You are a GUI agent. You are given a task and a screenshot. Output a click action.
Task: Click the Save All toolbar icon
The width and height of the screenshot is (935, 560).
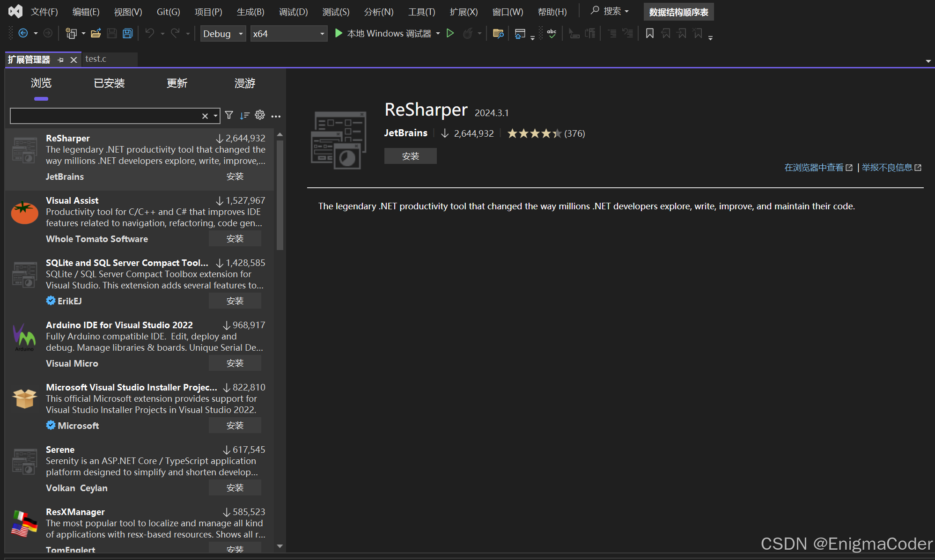[127, 33]
